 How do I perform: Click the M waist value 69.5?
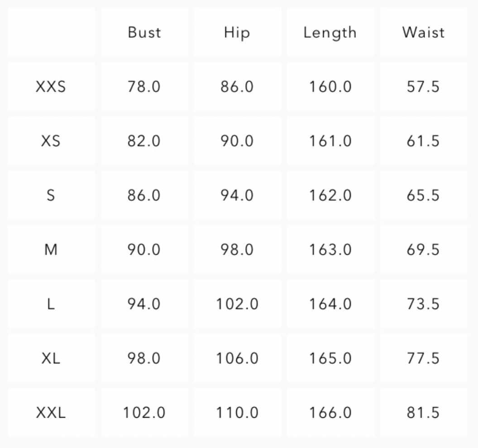click(423, 250)
